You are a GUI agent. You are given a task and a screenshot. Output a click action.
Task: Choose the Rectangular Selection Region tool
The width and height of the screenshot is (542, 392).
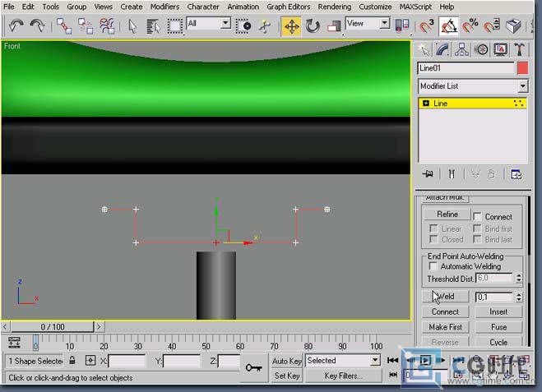175,26
